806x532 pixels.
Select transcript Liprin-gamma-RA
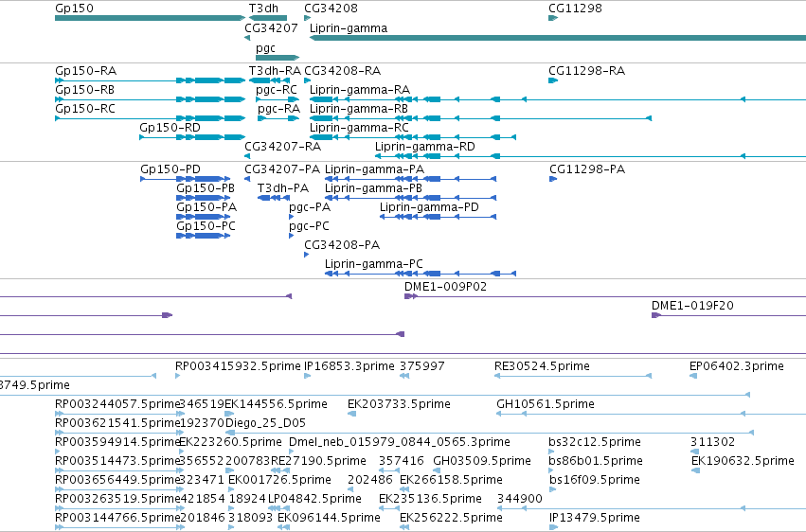point(558,99)
